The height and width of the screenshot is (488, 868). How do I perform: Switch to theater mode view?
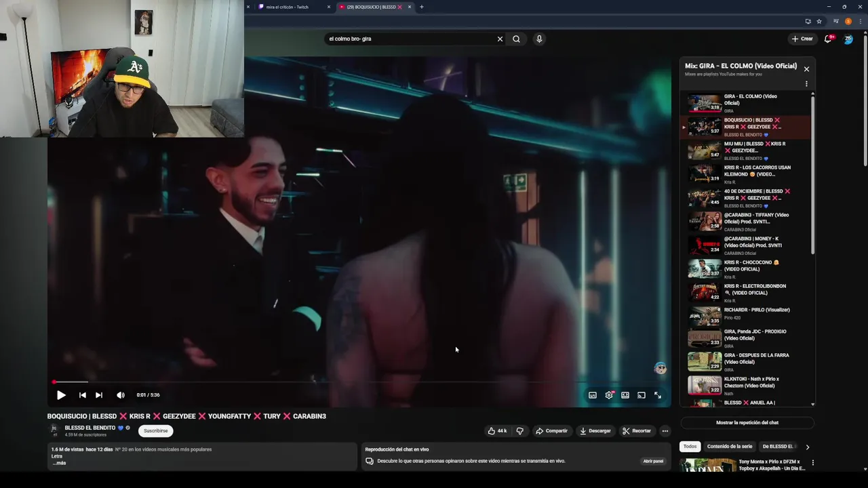(625, 395)
